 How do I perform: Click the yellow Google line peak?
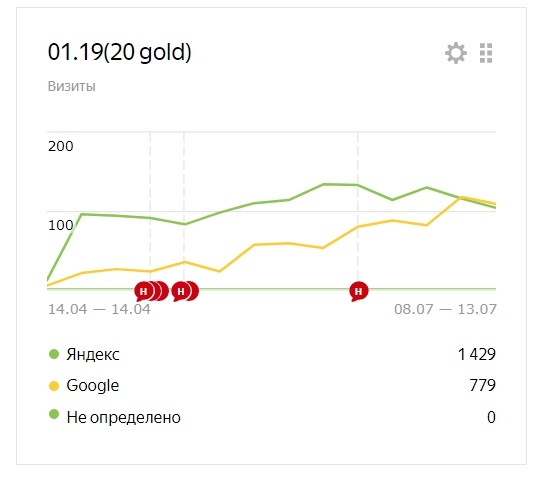461,197
